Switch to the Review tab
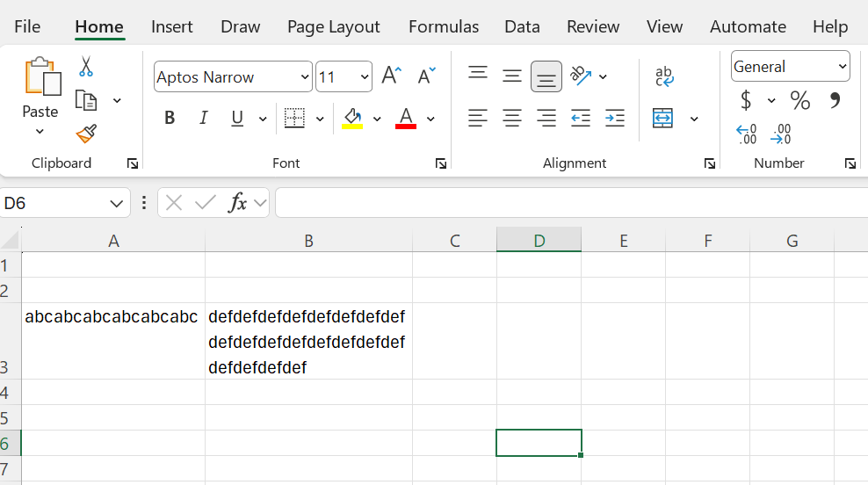Screen dimensions: 868x485 (x=593, y=26)
